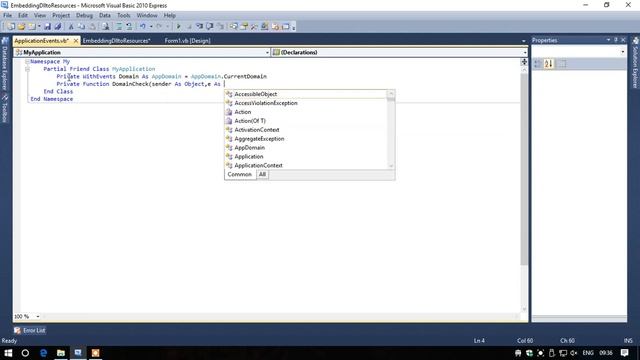Click the Comment out selected lines icon
The height and width of the screenshot is (360, 640).
[119, 27]
